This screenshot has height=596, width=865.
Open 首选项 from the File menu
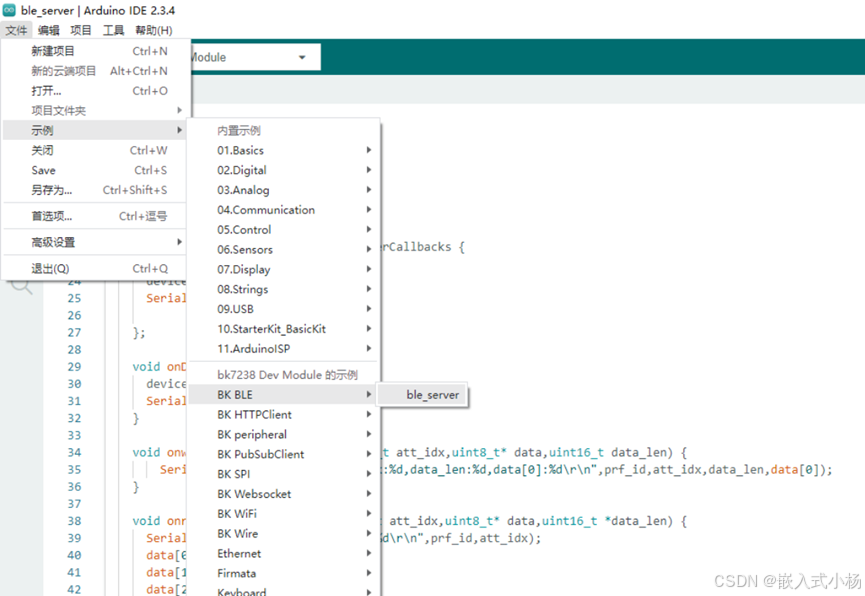(52, 216)
